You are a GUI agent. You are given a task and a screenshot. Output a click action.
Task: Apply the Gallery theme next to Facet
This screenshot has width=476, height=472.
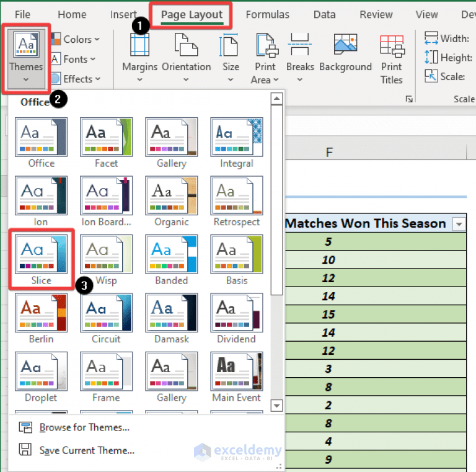[172, 143]
